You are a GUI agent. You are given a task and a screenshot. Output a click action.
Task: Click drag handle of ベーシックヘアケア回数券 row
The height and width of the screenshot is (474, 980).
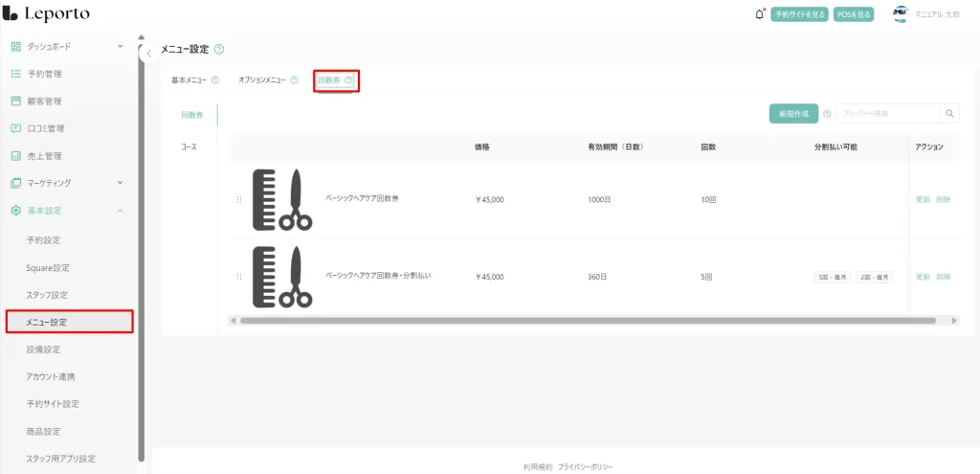tap(238, 199)
